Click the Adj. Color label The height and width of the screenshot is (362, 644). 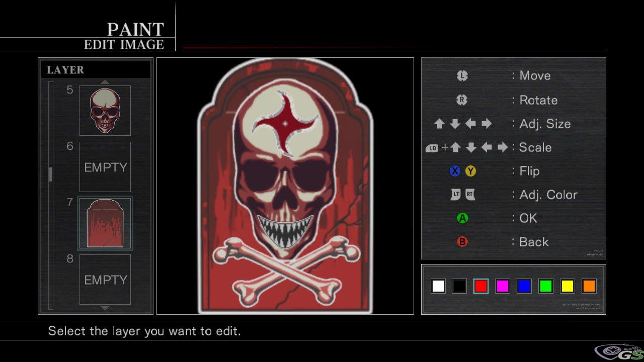[x=548, y=195]
